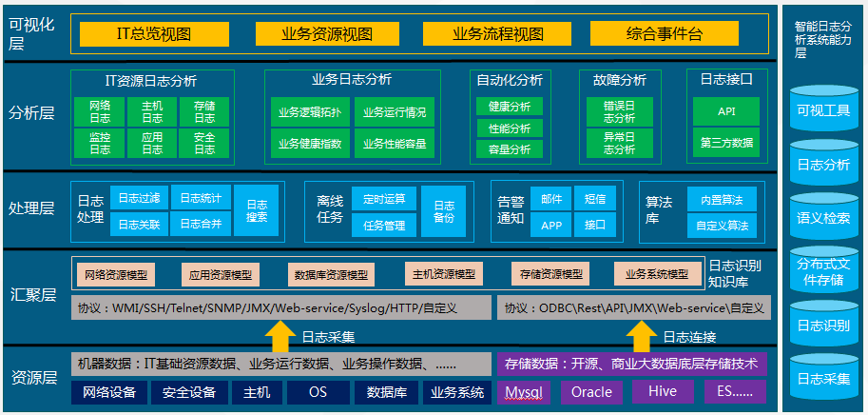This screenshot has width=868, height=415.
Task: Click the 错误日志分析 block
Action: [619, 111]
